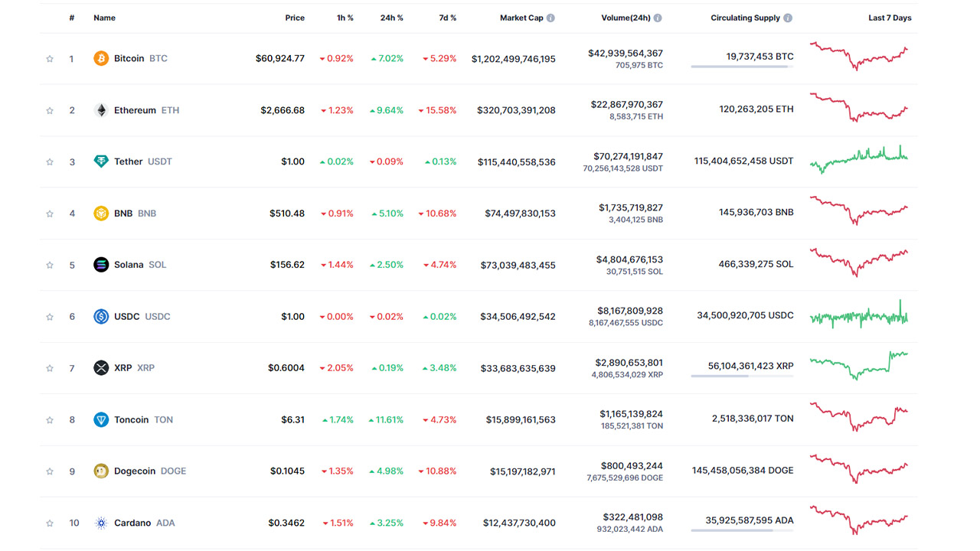Open Bitcoin's 7-day price chart
980x551 pixels.
click(x=859, y=56)
